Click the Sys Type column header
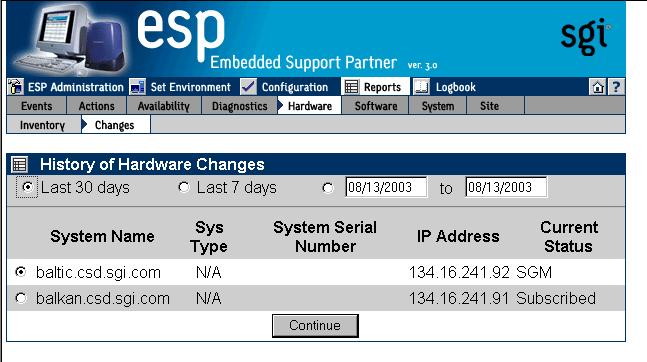This screenshot has height=362, width=647. (x=209, y=237)
